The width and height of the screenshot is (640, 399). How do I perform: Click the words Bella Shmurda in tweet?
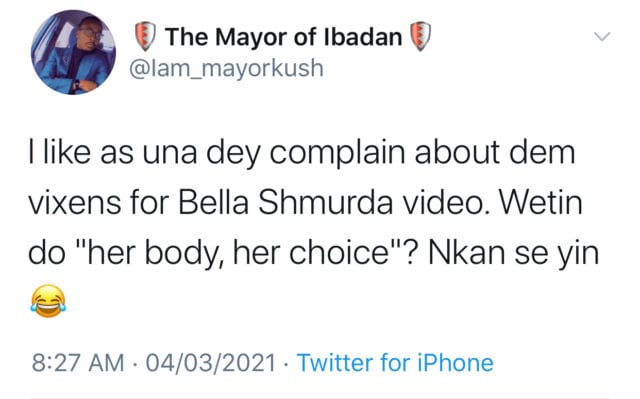(x=286, y=203)
